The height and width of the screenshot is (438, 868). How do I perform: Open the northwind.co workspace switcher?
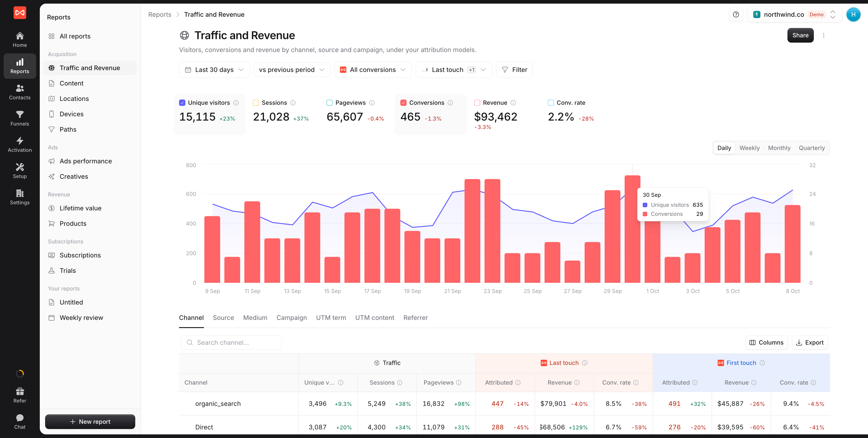[795, 14]
